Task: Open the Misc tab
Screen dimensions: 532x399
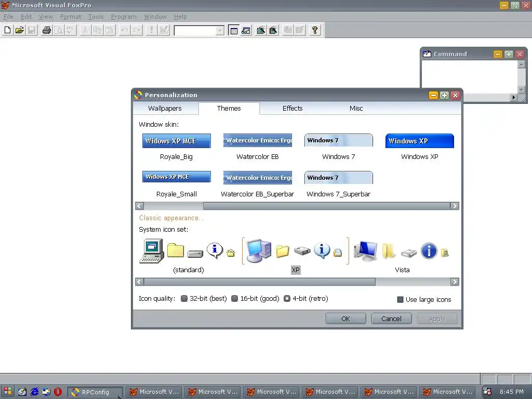Action: tap(356, 108)
